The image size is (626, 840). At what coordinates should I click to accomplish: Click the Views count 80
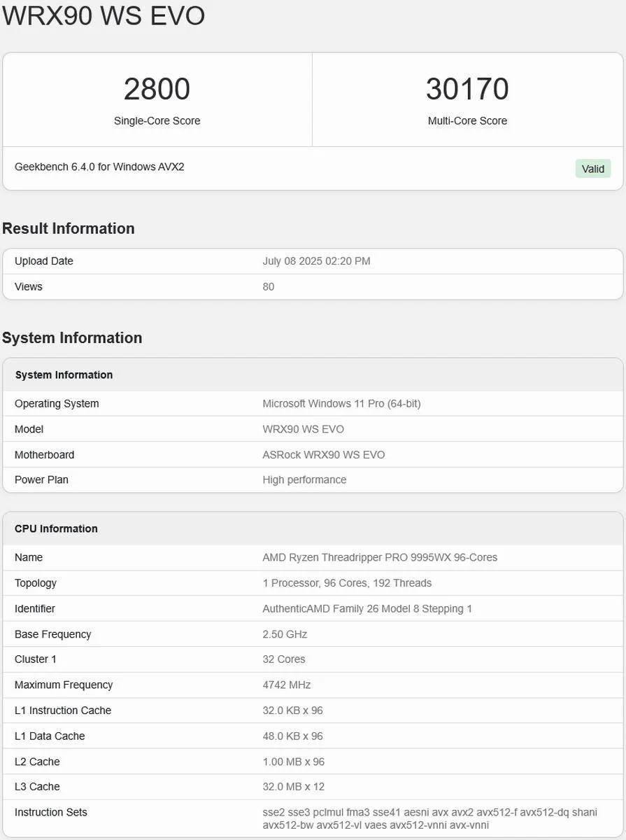pyautogui.click(x=269, y=286)
